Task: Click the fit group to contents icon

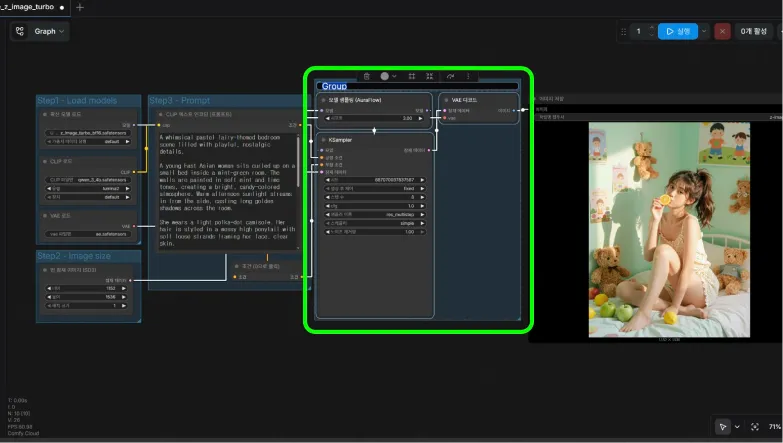Action: (429, 76)
